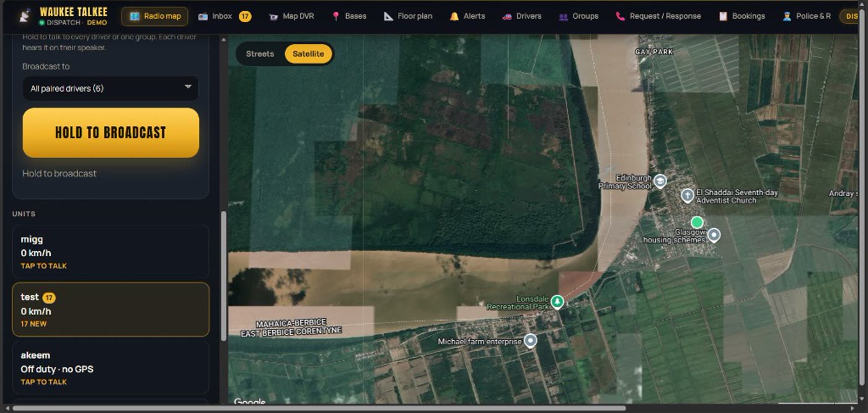The height and width of the screenshot is (413, 868).
Task: Click the 'Broadcast to' label
Action: pyautogui.click(x=46, y=66)
